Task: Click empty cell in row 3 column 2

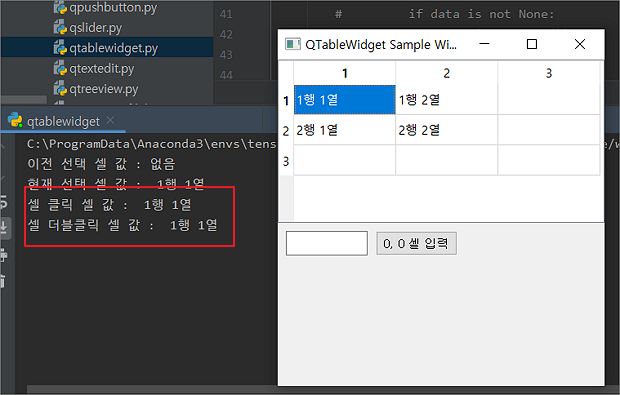Action: coord(446,160)
